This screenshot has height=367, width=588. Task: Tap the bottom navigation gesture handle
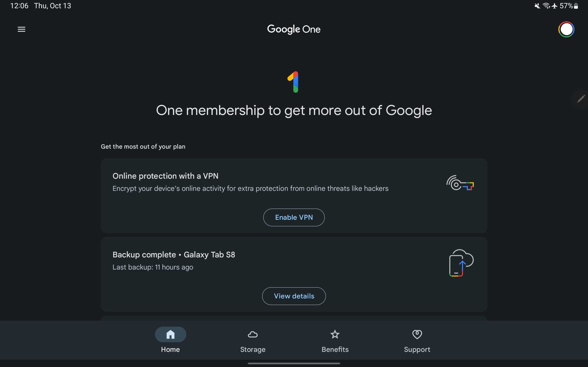click(x=294, y=363)
